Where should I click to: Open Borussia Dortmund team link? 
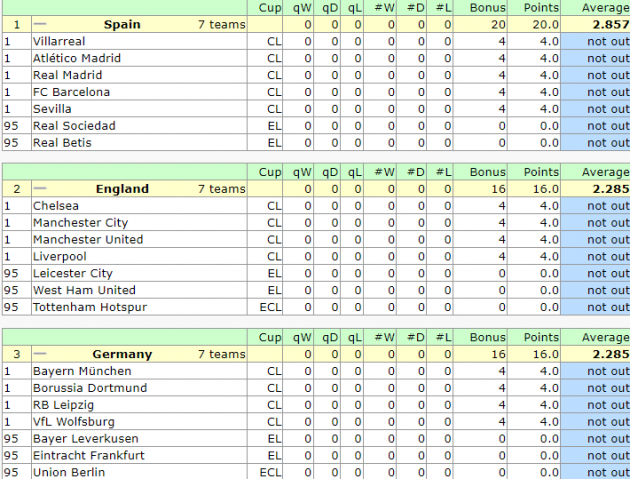tap(90, 388)
